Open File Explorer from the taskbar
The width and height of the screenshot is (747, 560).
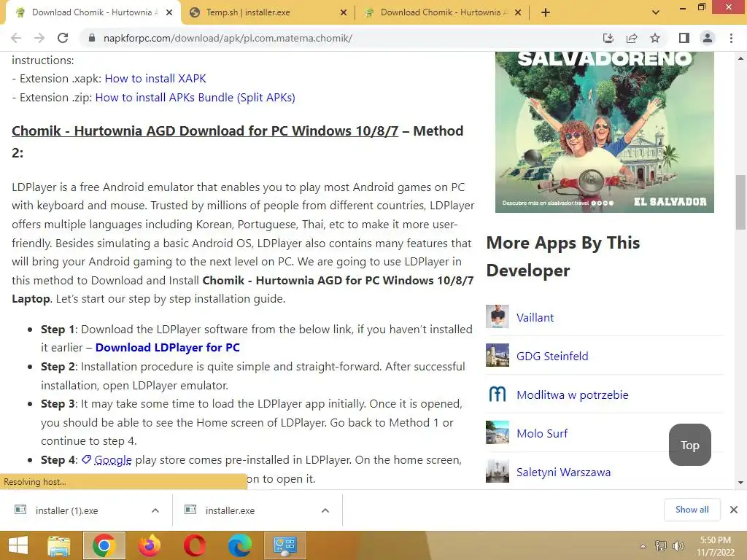pos(58,545)
